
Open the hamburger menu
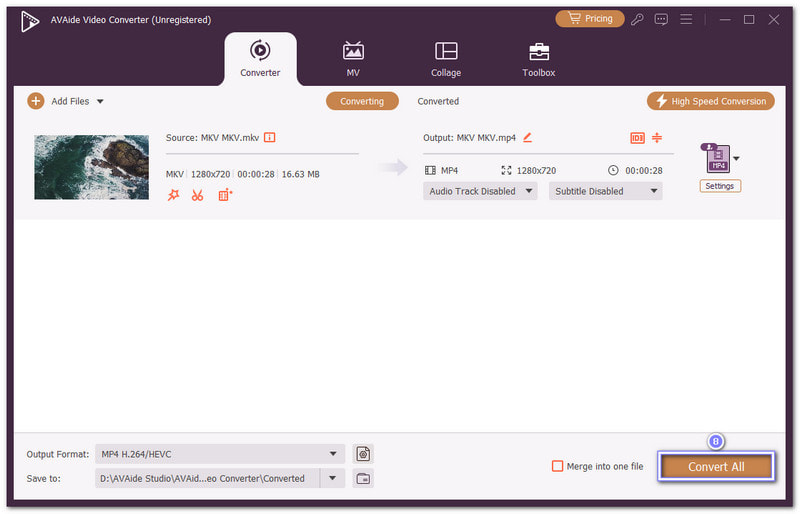(x=686, y=19)
